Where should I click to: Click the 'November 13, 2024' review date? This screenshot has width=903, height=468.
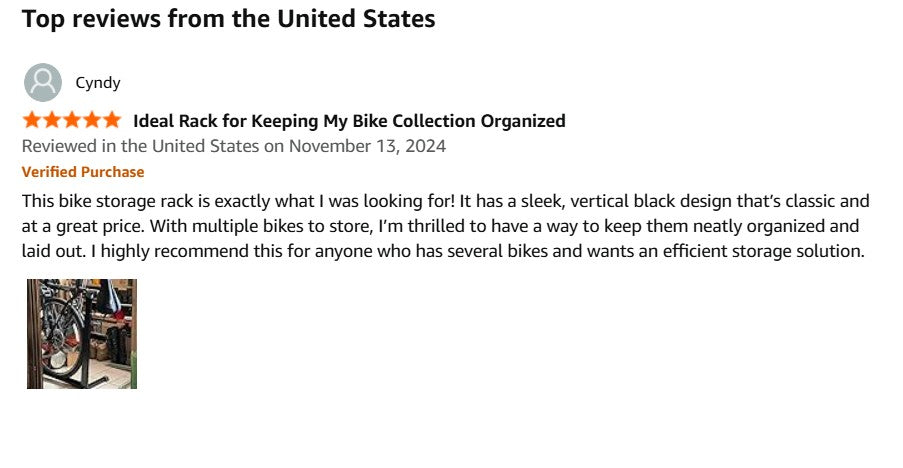(x=368, y=146)
